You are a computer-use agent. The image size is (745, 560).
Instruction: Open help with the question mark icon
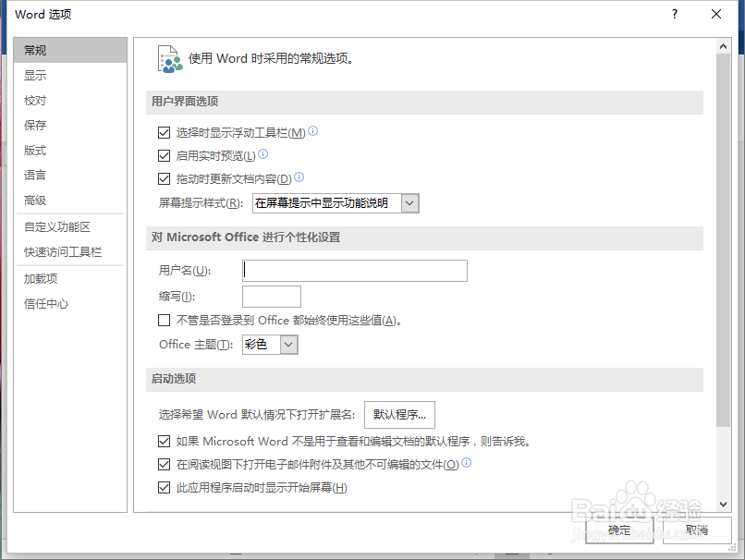(674, 14)
